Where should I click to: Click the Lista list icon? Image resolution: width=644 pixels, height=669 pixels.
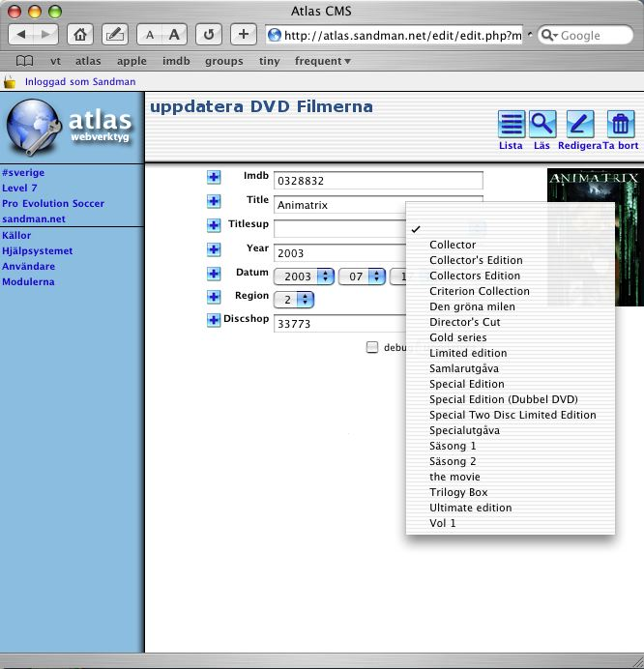click(511, 125)
